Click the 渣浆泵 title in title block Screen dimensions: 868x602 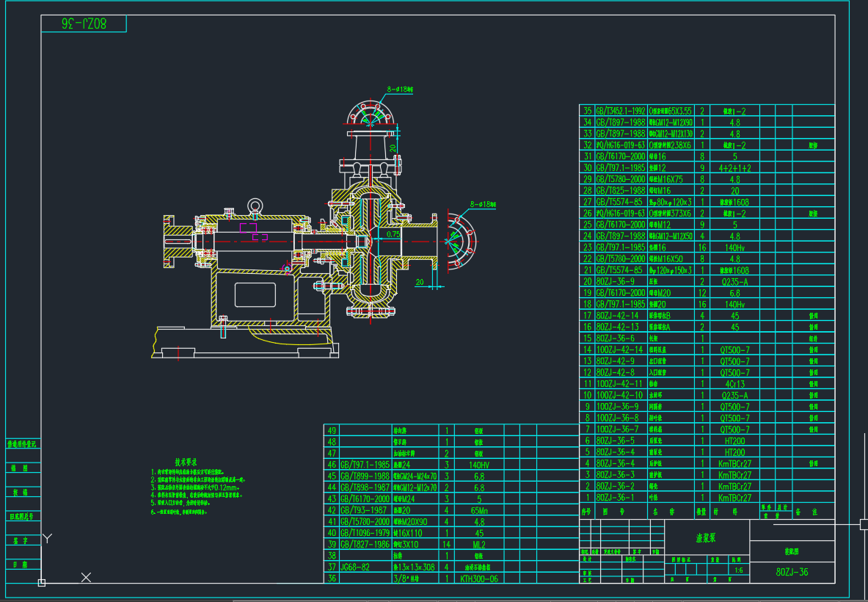click(706, 538)
